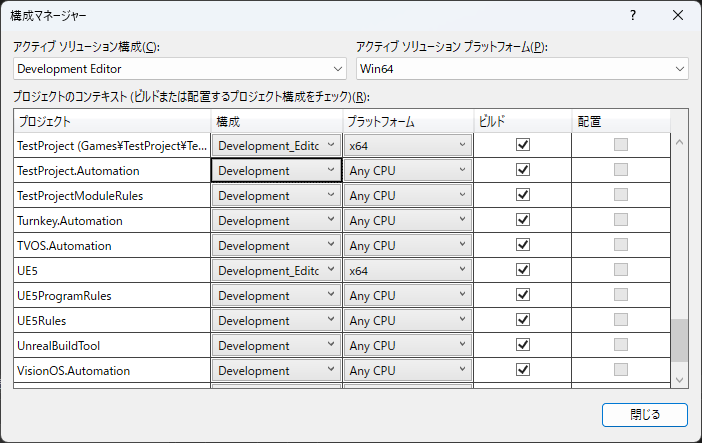Open the active solution platform Win64 dropdown
Viewport: 702px width, 443px height.
522,69
